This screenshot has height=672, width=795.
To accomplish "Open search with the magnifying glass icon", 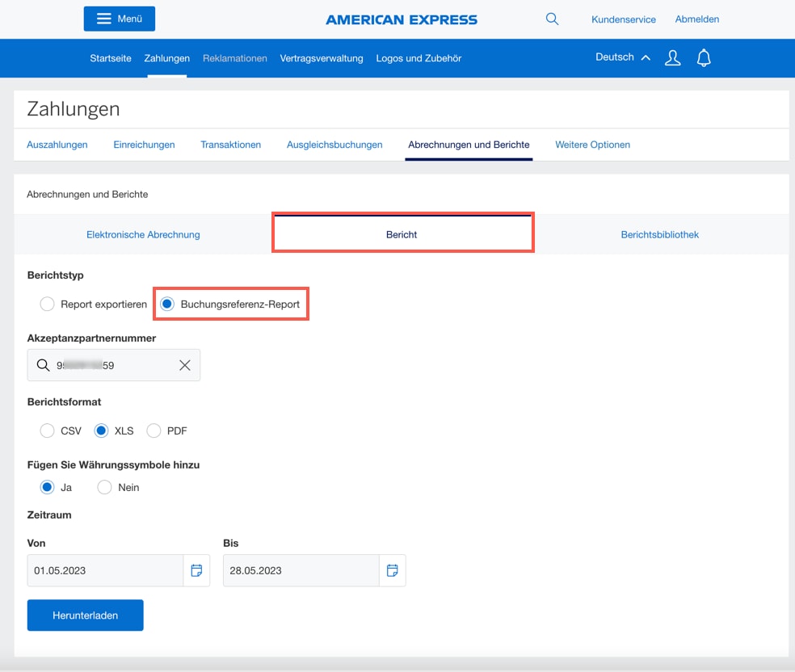I will (x=553, y=19).
